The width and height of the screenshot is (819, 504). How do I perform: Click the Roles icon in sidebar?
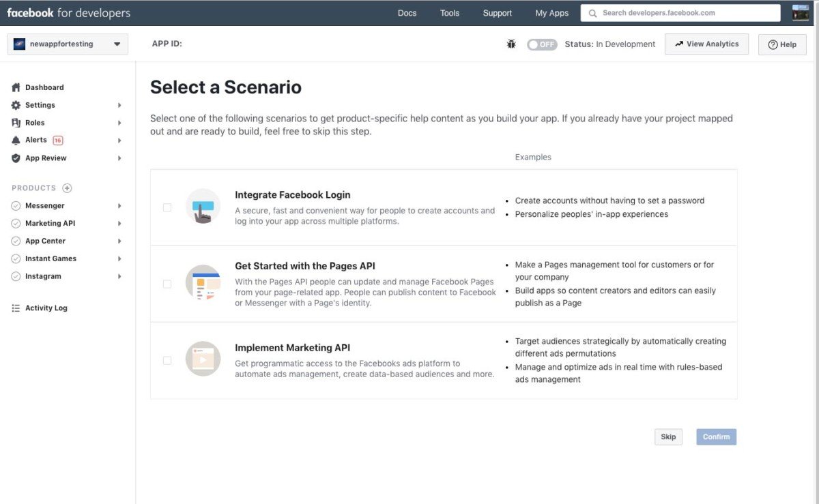tap(16, 123)
